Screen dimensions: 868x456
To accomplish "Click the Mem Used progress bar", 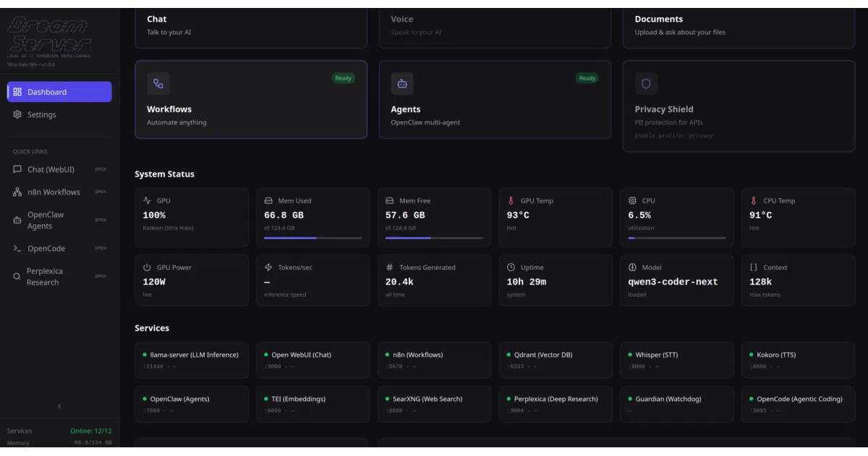I will pyautogui.click(x=312, y=237).
